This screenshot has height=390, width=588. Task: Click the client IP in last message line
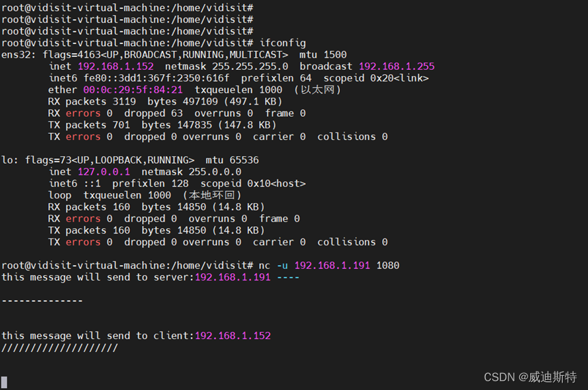[x=233, y=336]
